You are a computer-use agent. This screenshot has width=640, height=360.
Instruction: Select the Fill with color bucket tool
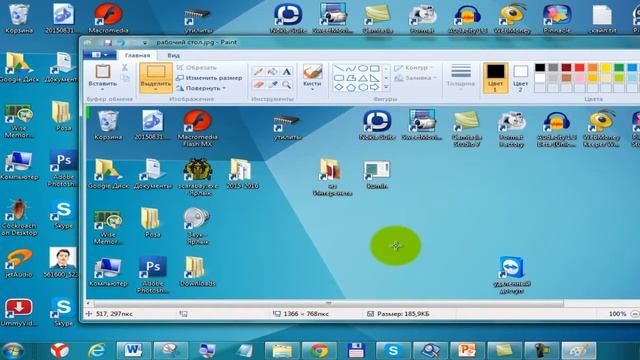[x=272, y=72]
